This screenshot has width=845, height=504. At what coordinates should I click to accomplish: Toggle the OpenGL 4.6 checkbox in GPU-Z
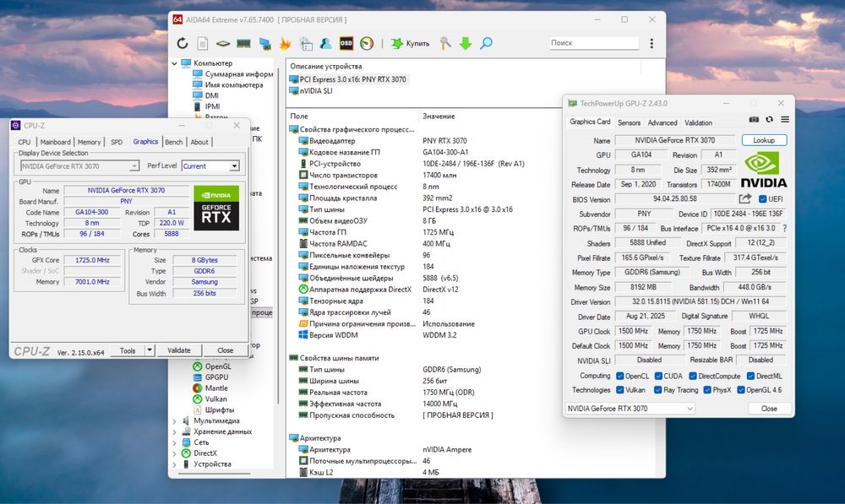pyautogui.click(x=741, y=390)
